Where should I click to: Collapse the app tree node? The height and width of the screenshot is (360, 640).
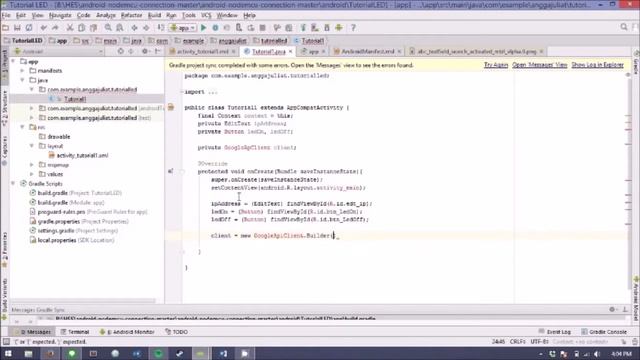coord(13,61)
